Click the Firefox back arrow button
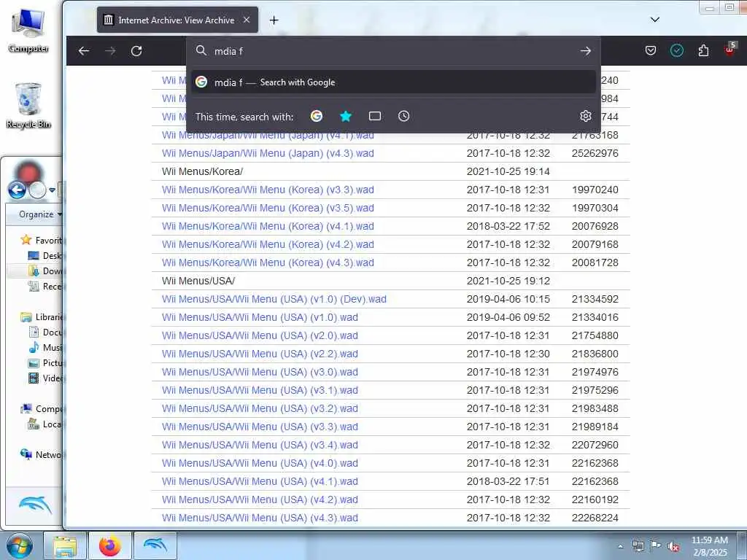The height and width of the screenshot is (560, 747). [84, 51]
